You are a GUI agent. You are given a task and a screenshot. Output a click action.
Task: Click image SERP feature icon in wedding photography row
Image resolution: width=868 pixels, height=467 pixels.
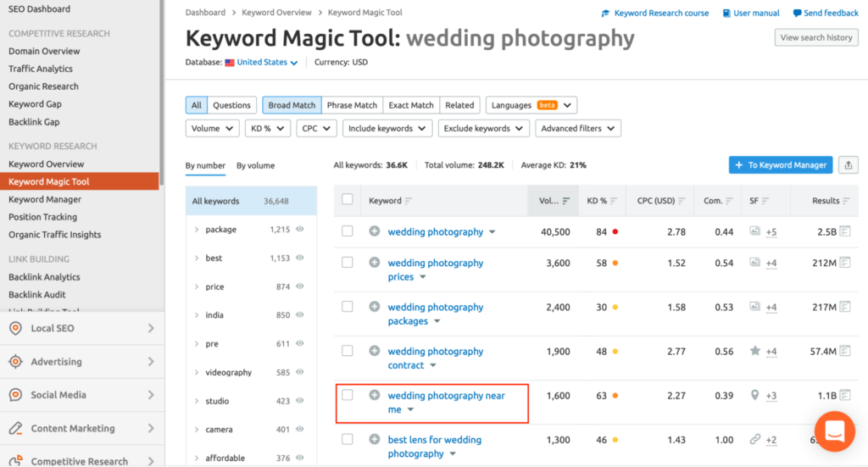pyautogui.click(x=754, y=231)
